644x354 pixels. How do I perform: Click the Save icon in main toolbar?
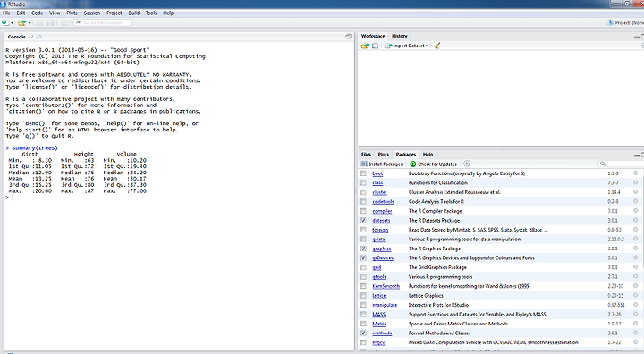(x=40, y=23)
